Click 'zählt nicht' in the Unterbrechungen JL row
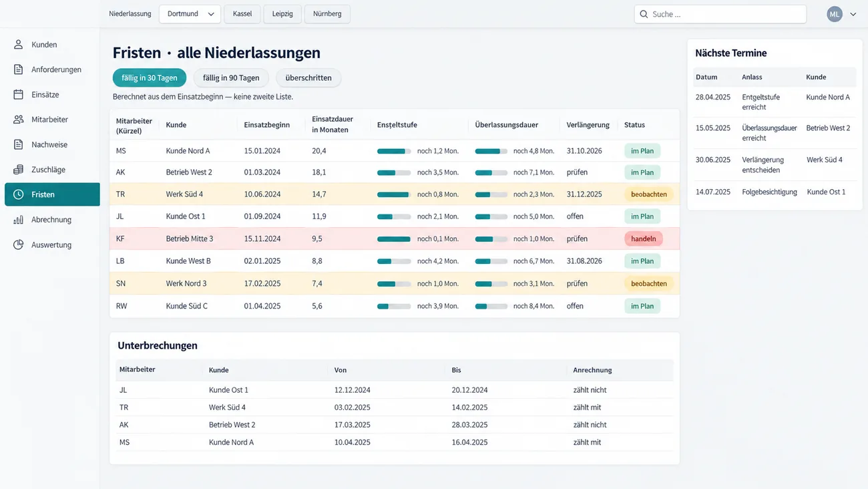868x489 pixels. 590,390
